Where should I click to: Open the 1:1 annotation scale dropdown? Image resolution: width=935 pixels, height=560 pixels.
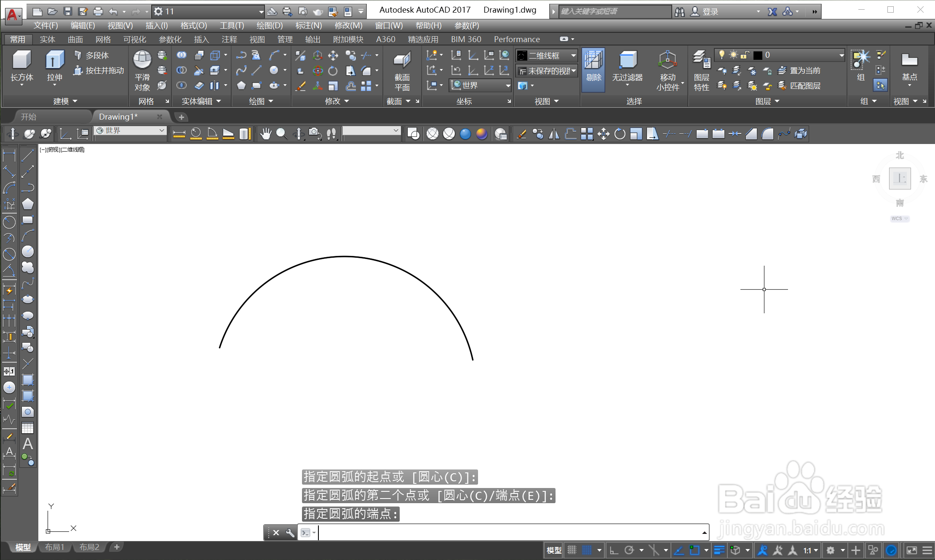(811, 550)
